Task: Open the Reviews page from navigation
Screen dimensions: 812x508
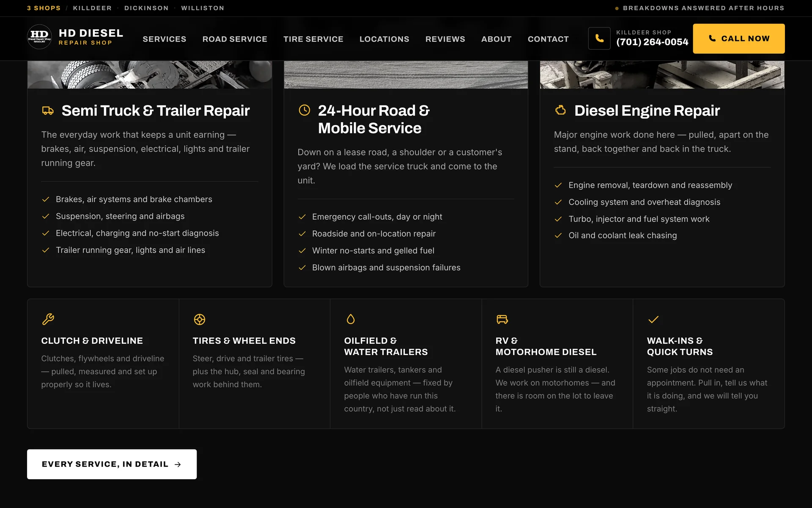Action: pos(445,39)
